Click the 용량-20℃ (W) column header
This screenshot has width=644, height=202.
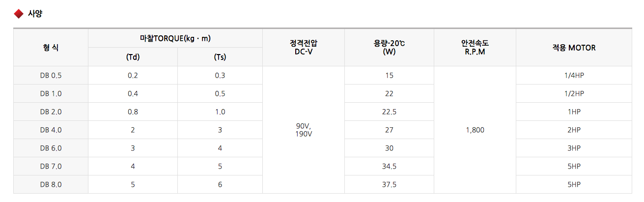point(389,48)
